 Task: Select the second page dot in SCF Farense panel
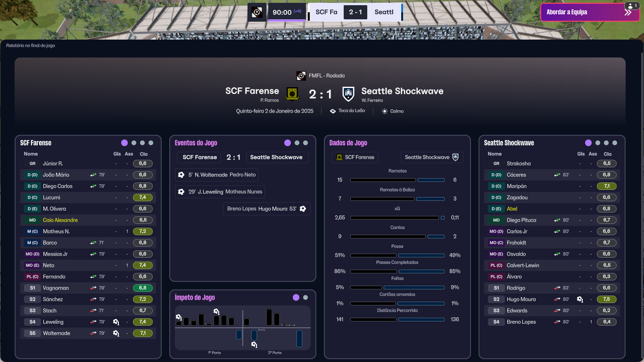pyautogui.click(x=134, y=143)
